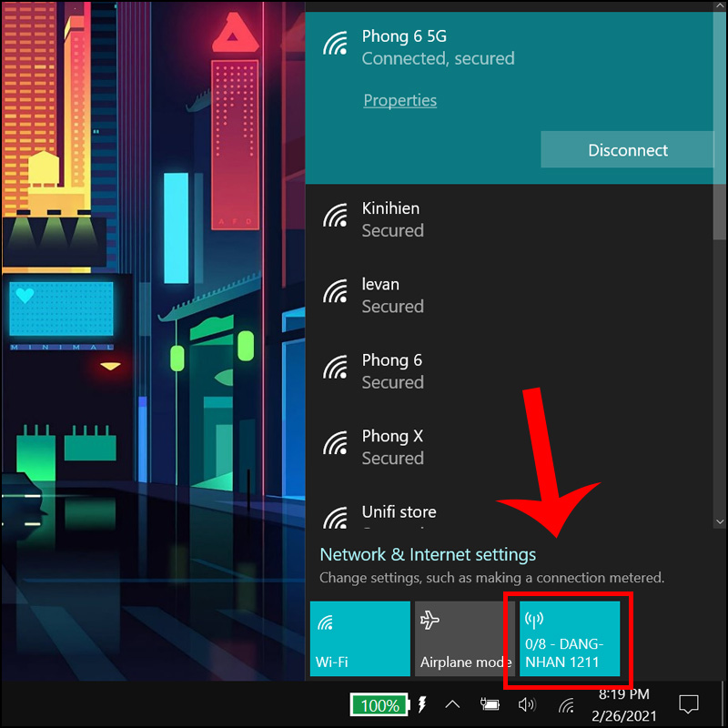Click the Phong 6 5G Wi-Fi signal icon
The image size is (728, 728).
pos(335,43)
